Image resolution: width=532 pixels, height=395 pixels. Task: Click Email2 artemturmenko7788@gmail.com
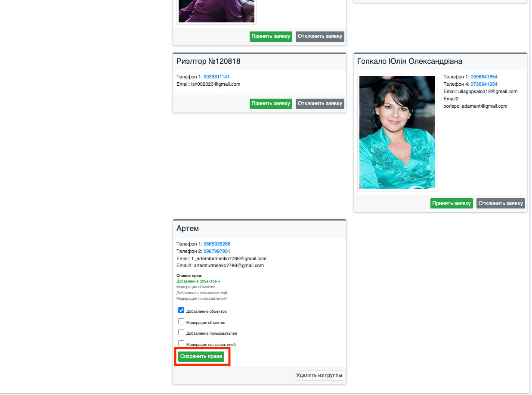(229, 266)
